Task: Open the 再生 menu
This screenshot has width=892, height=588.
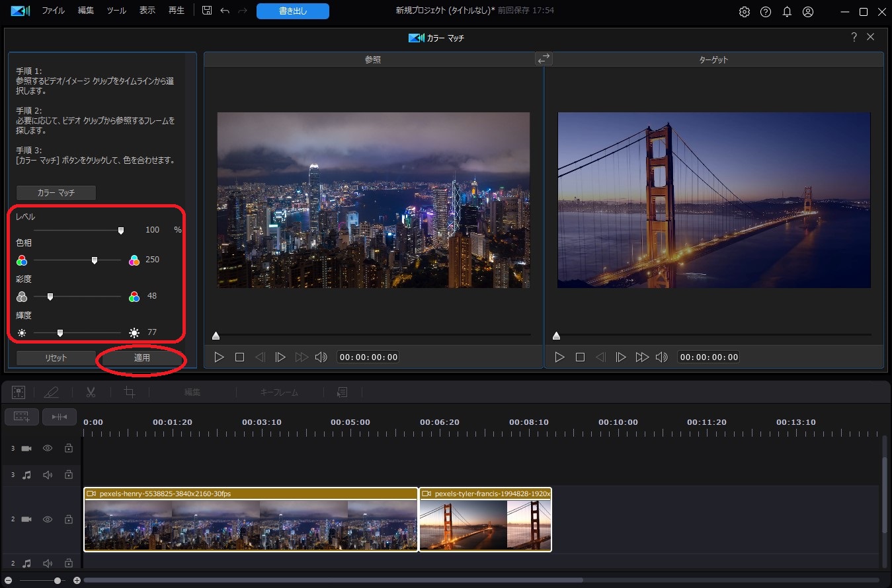Action: [175, 11]
